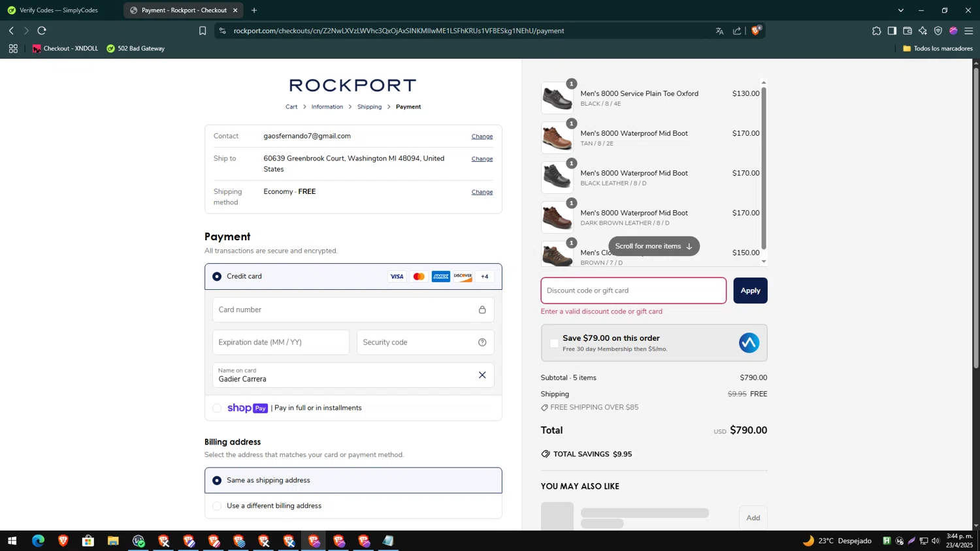Click the DARK BROWN LEATHER boot thumbnail
The width and height of the screenshot is (980, 551).
point(557,217)
